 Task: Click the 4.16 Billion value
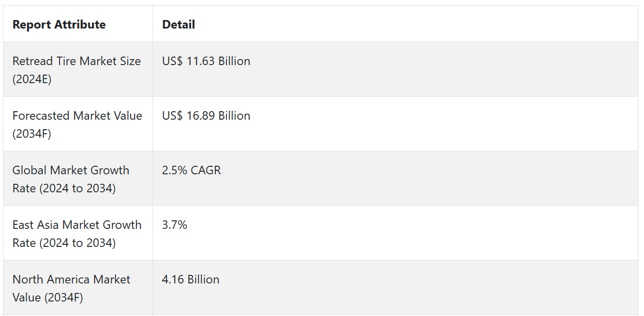[x=190, y=279]
